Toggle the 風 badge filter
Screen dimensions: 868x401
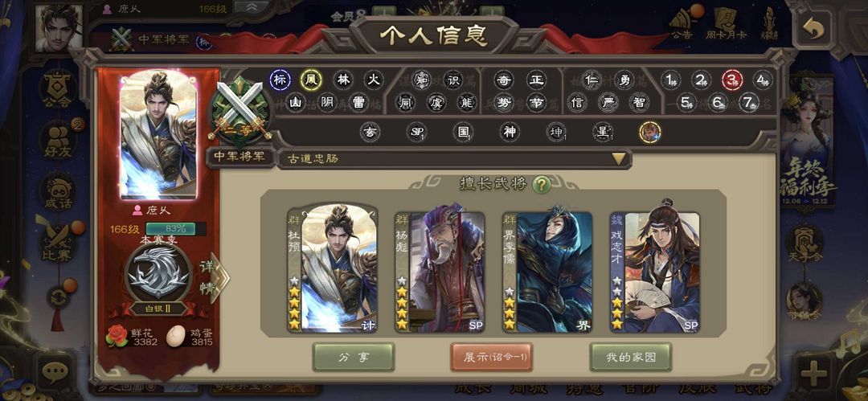310,80
